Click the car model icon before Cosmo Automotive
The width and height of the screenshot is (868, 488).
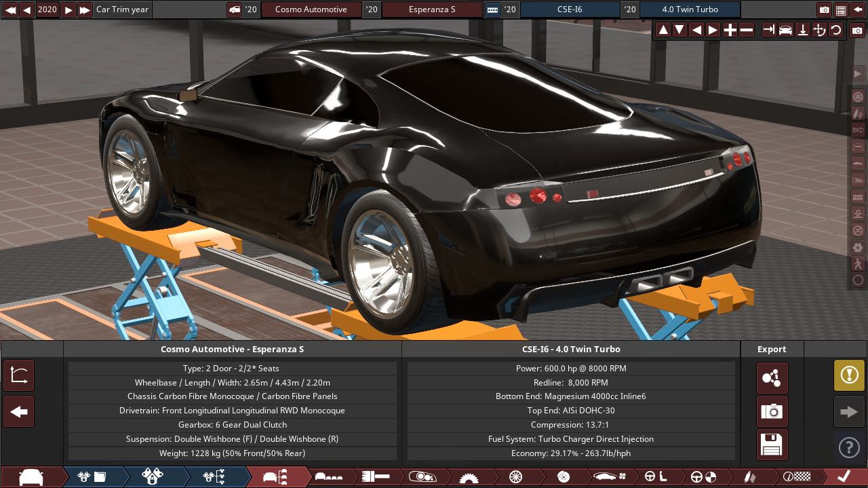(x=234, y=10)
